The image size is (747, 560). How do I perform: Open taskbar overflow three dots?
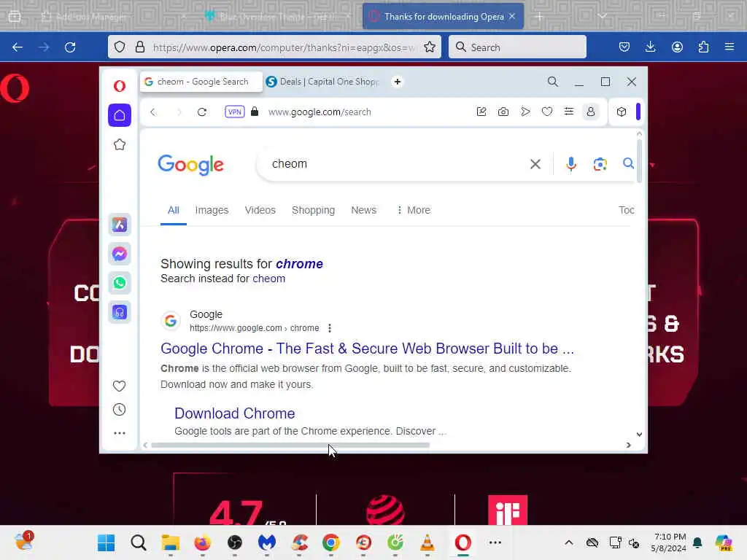pyautogui.click(x=495, y=542)
